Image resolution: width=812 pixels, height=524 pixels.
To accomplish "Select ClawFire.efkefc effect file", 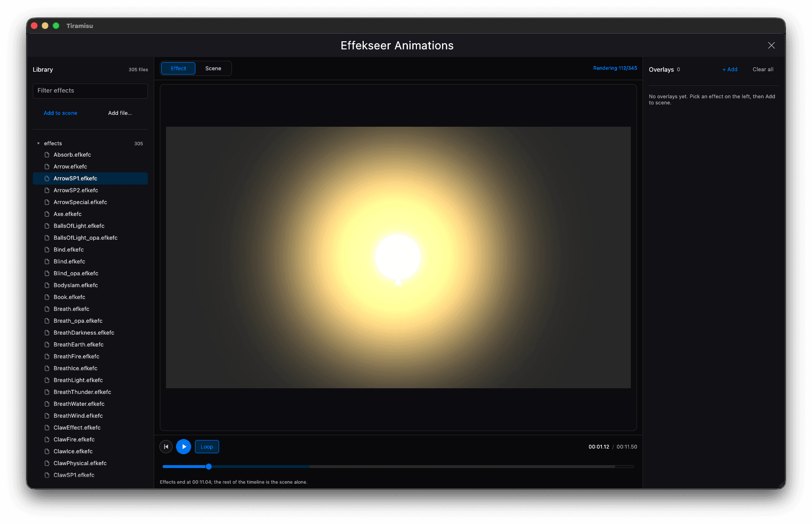I will point(90,440).
